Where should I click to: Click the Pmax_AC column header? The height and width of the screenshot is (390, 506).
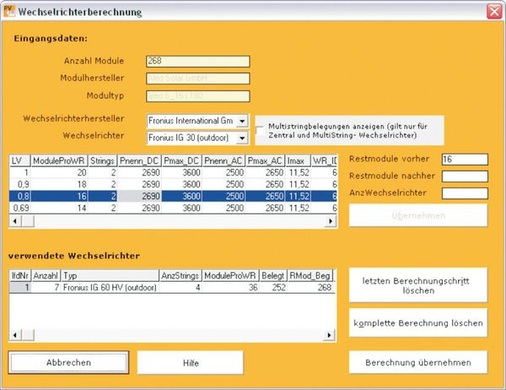(x=265, y=161)
